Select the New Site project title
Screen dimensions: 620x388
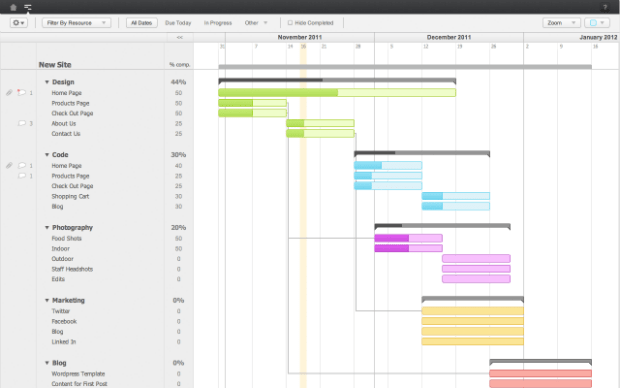point(55,64)
